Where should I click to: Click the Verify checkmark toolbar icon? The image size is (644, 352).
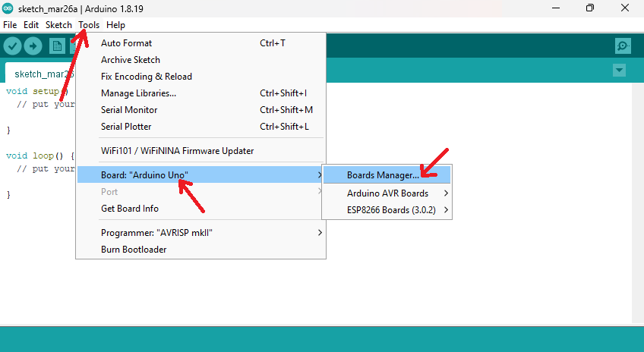click(x=12, y=46)
